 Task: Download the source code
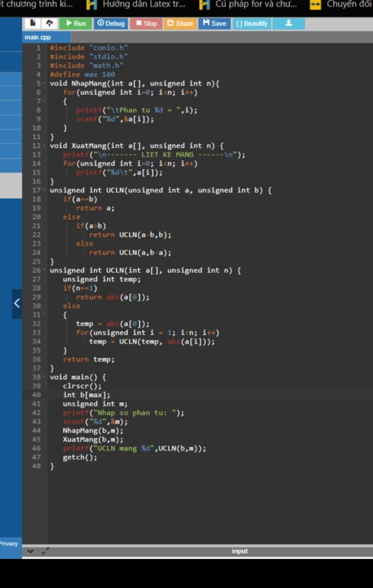pyautogui.click(x=288, y=23)
